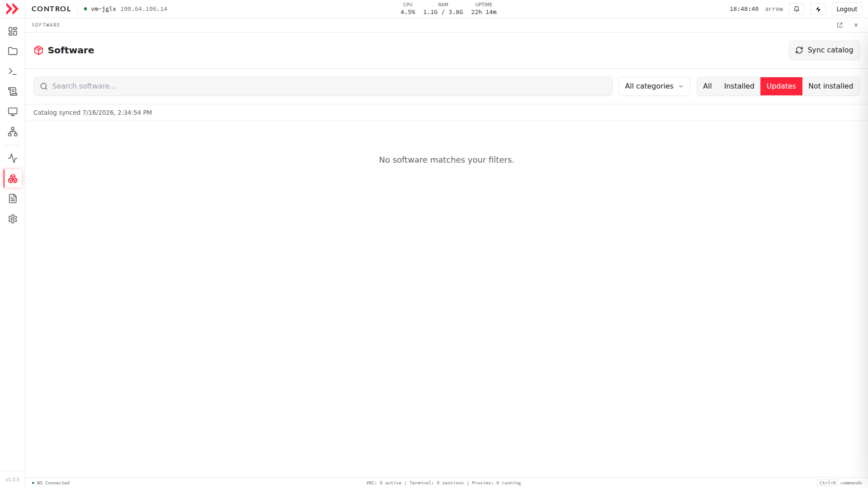This screenshot has height=488, width=868.
Task: Click the Terminal: 0 sessions status entry
Action: click(437, 483)
